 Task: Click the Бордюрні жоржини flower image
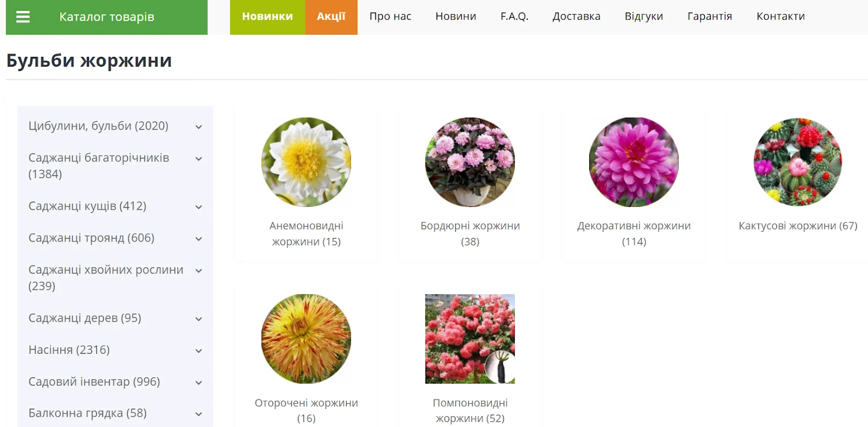click(470, 162)
